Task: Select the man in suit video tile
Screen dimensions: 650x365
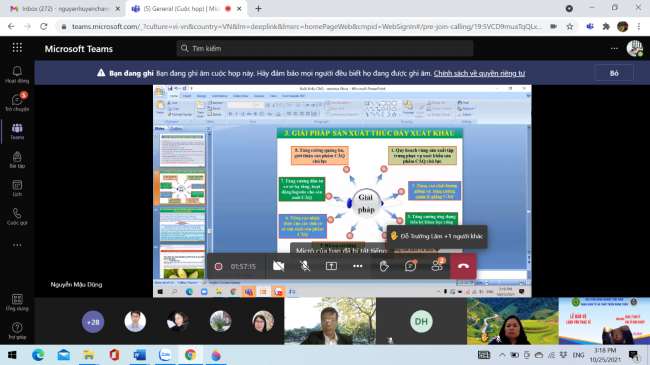Action: tap(330, 321)
